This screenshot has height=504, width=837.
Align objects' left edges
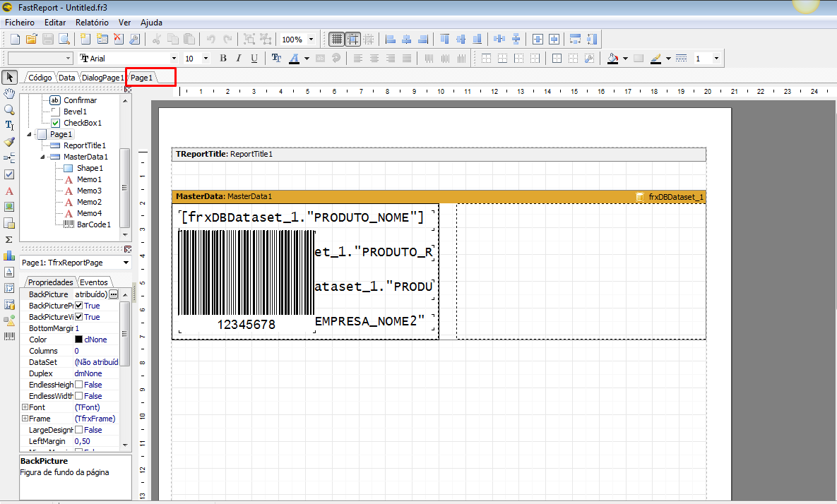click(x=390, y=39)
